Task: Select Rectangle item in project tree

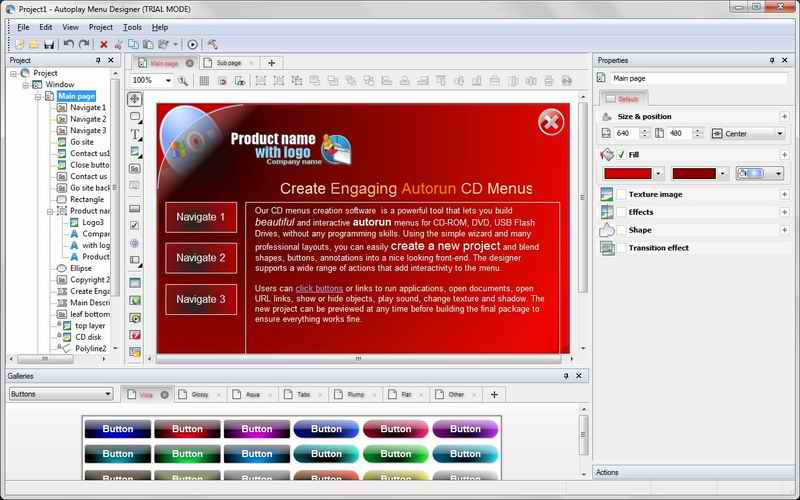Action: 86,199
